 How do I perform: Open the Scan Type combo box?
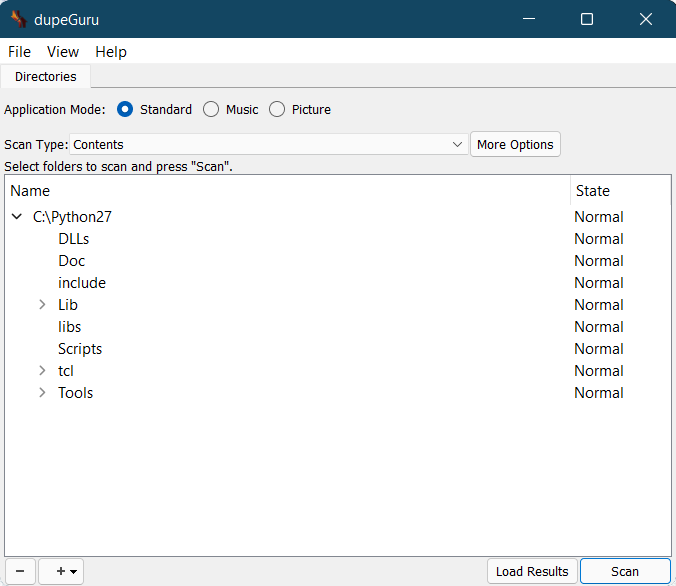[x=269, y=144]
